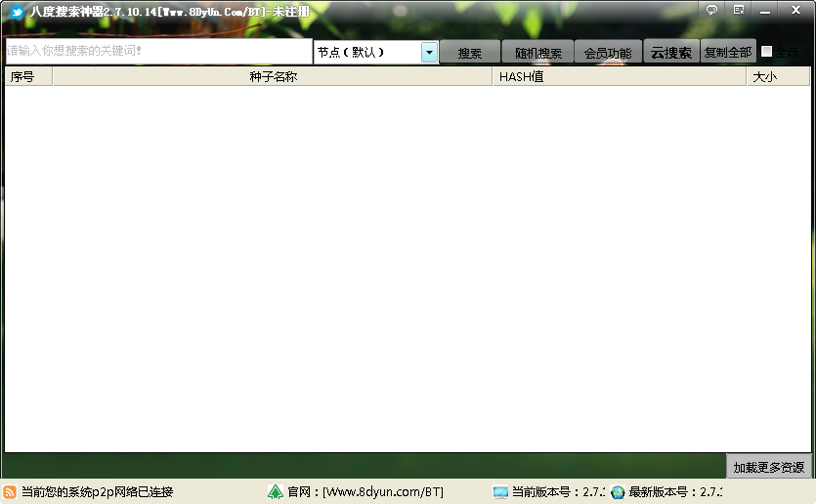Minimize the search tool window
This screenshot has height=504, width=816.
pyautogui.click(x=765, y=11)
